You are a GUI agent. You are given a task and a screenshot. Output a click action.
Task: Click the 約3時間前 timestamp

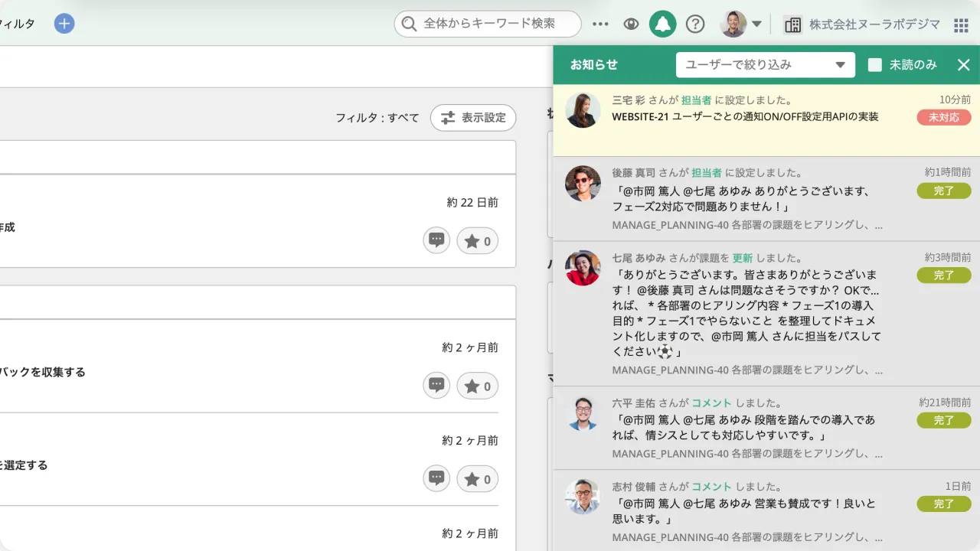point(948,257)
